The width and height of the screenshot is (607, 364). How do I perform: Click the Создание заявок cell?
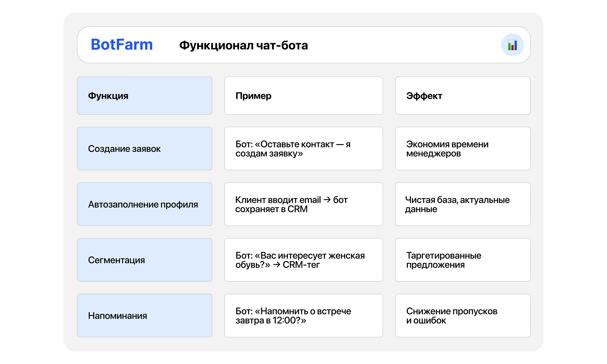click(144, 149)
